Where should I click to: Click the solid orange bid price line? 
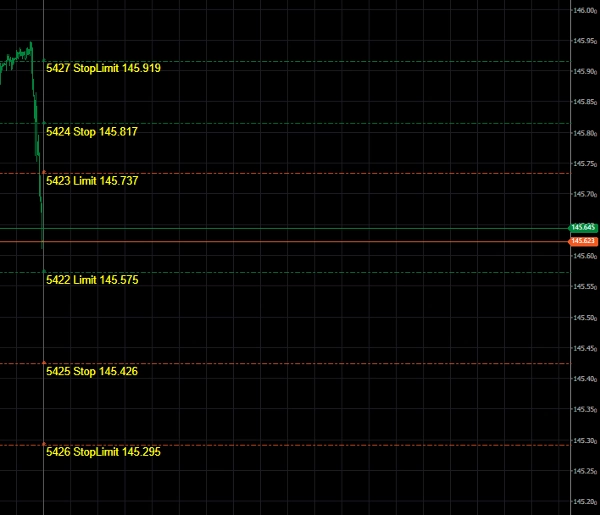(x=300, y=241)
